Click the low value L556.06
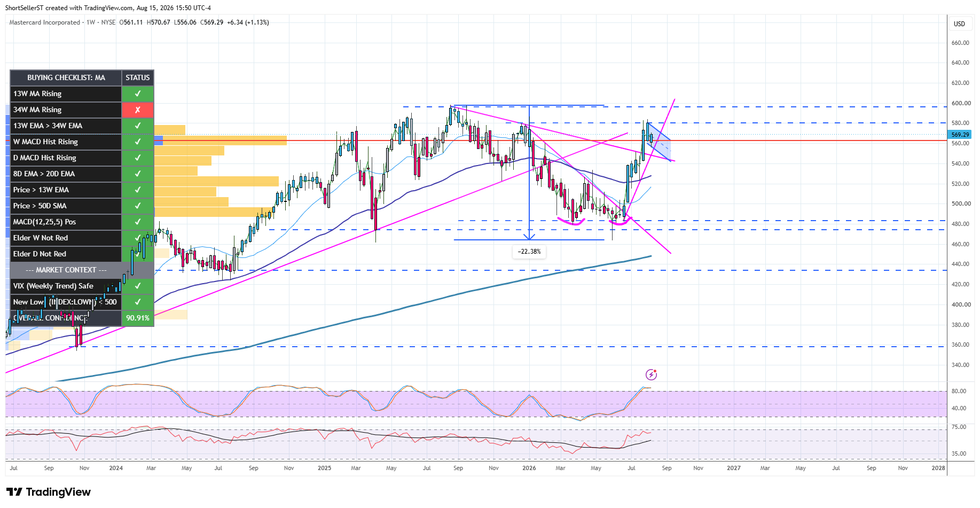This screenshot has height=508, width=980. (185, 22)
